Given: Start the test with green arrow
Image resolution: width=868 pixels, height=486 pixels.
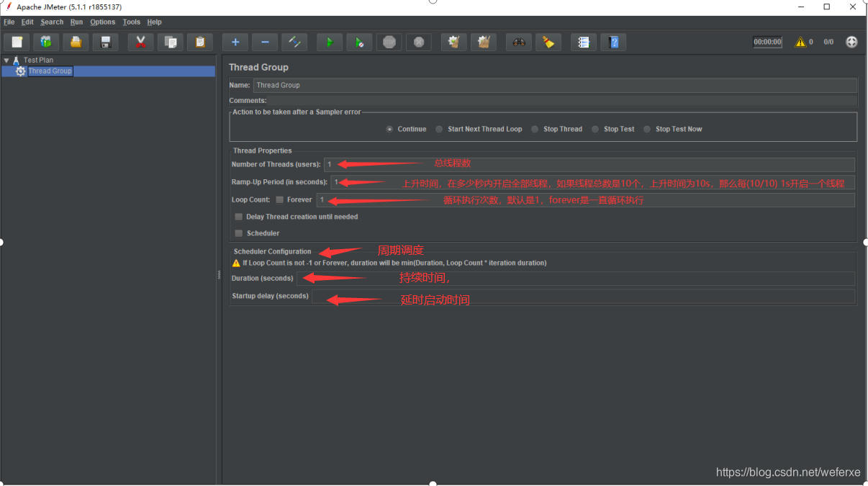Looking at the screenshot, I should point(330,42).
